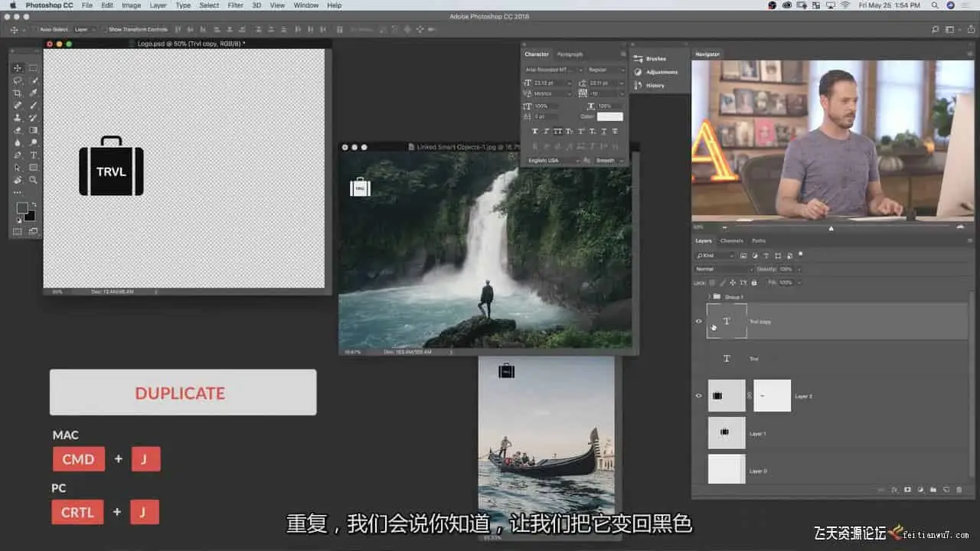
Task: Click the foreground color swatch
Action: click(22, 208)
